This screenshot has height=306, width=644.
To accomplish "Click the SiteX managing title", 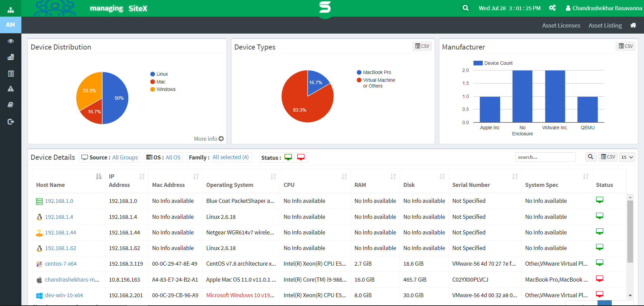I will pyautogui.click(x=118, y=8).
